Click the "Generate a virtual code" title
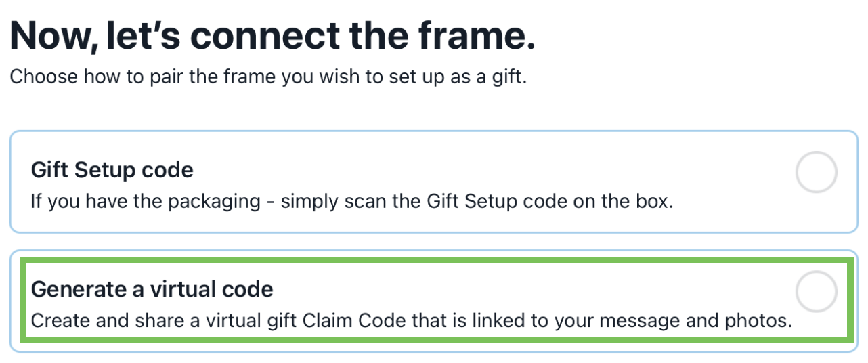The height and width of the screenshot is (363, 868). coord(152,289)
